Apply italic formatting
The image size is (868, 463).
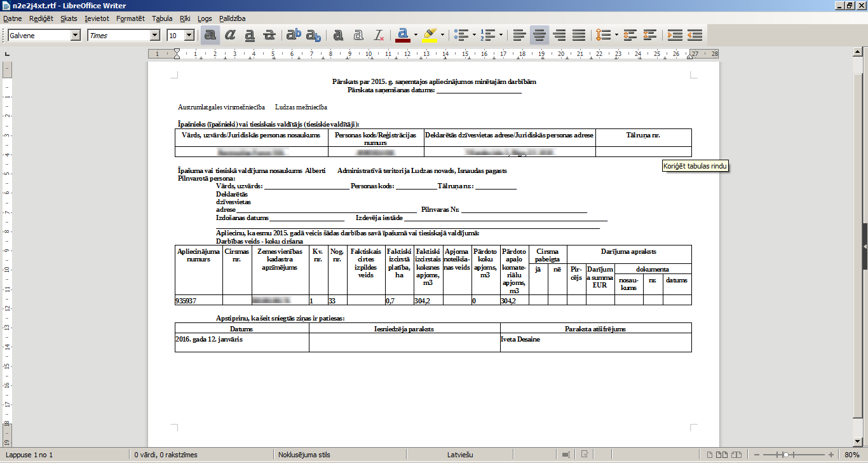(229, 35)
